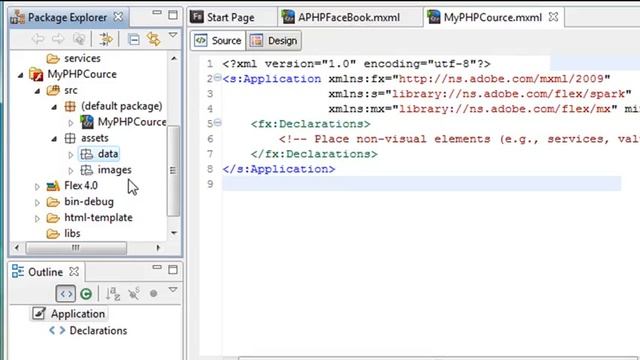Toggle the gray dot filter in Outline
This screenshot has height=360, width=640.
pos(153,293)
